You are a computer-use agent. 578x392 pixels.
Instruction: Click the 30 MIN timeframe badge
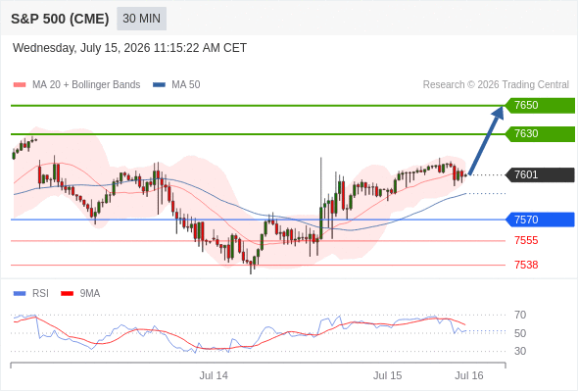(x=141, y=19)
